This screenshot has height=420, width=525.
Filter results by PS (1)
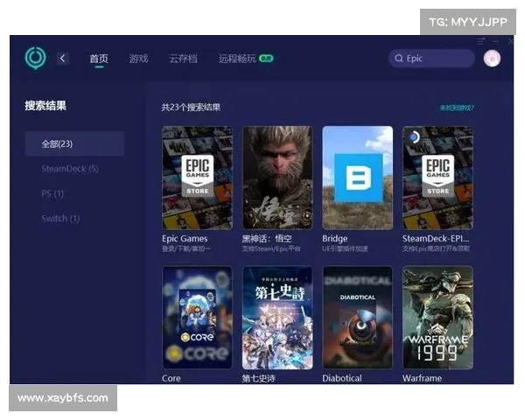pos(52,193)
